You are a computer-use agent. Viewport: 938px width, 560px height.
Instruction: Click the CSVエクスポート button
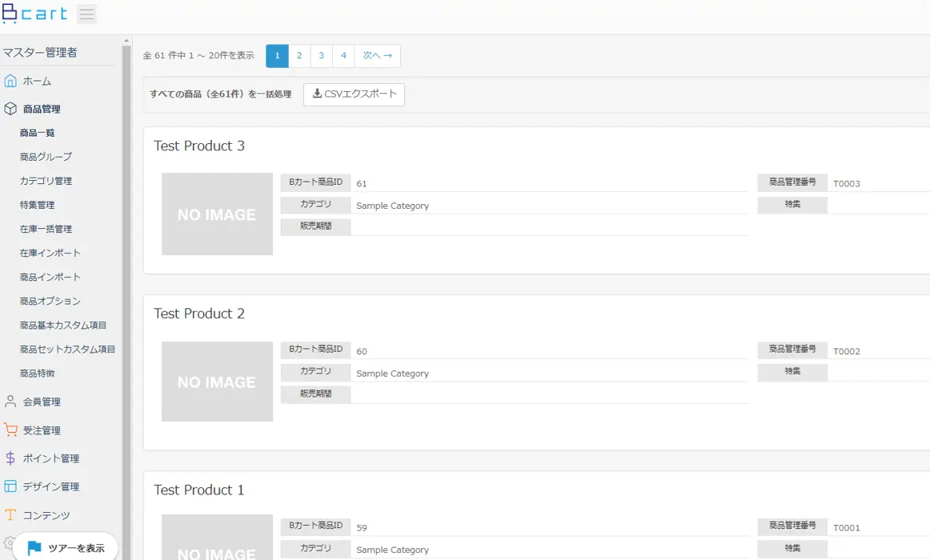[354, 94]
